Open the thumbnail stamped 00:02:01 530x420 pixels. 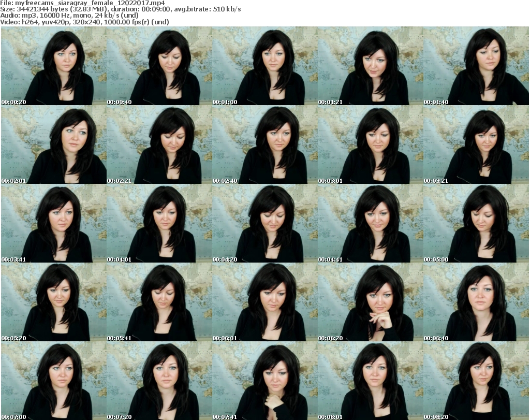click(54, 144)
